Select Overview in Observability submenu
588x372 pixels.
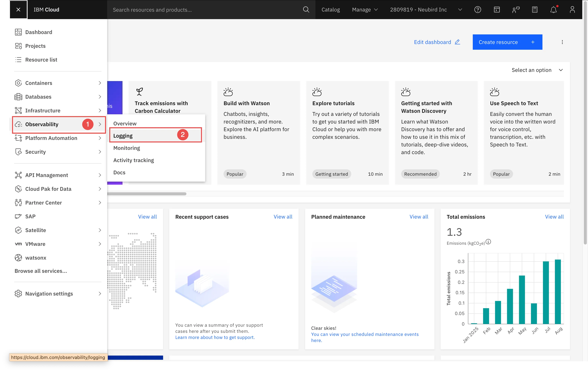pyautogui.click(x=156, y=123)
